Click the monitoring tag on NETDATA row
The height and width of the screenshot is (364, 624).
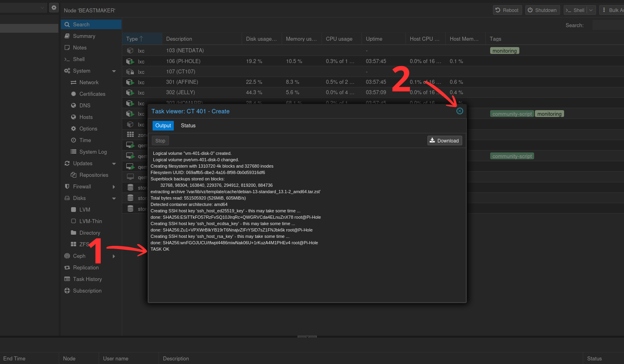[x=505, y=51]
